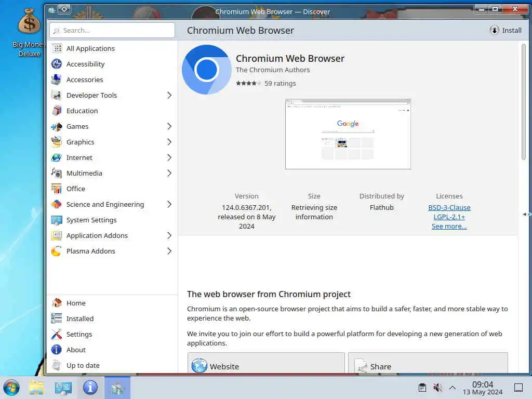Click the taskbar clock showing 09:04
The width and height of the screenshot is (532, 399).
pos(483,388)
